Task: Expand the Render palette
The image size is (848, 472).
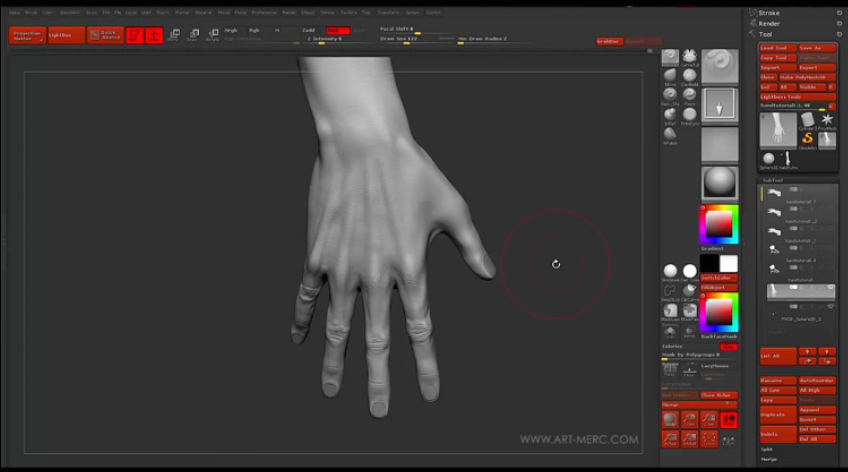Action: [x=770, y=23]
